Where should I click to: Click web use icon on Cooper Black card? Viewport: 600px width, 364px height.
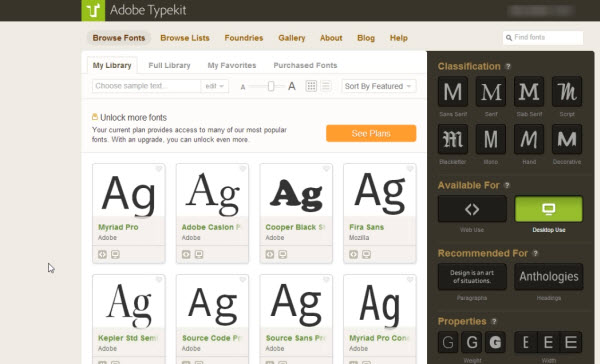[x=270, y=254]
